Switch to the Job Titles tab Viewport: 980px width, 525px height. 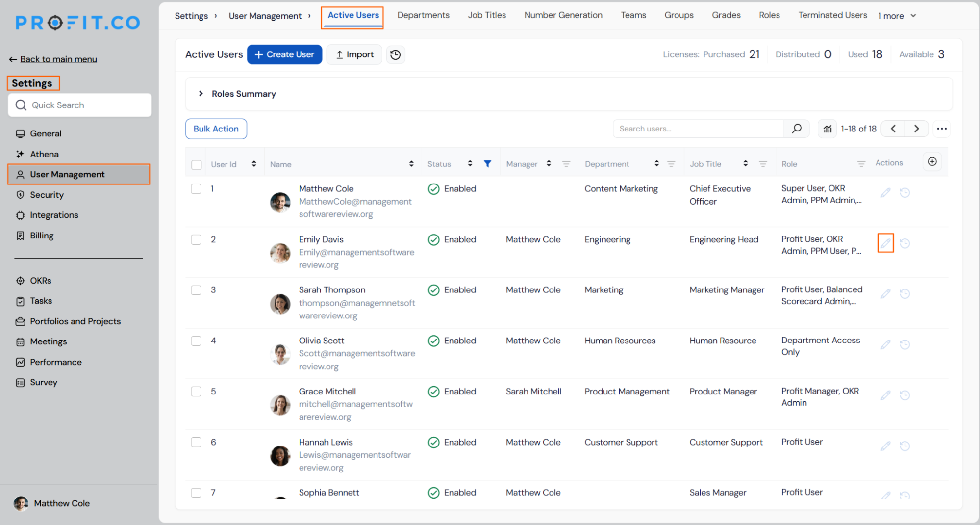point(487,15)
